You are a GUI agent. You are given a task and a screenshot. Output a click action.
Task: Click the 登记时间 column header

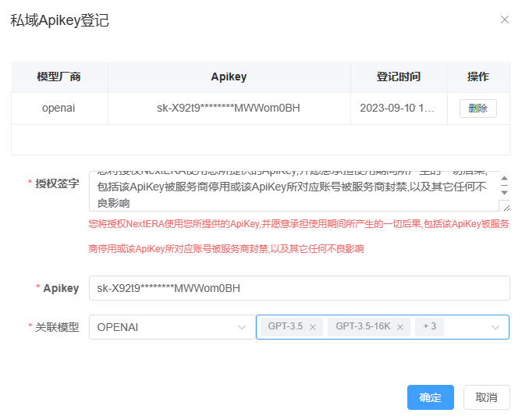398,77
